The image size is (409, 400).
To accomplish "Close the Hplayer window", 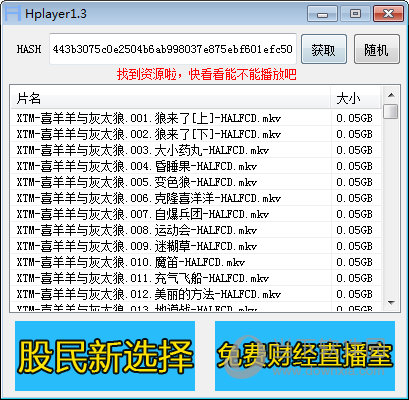I will point(388,14).
